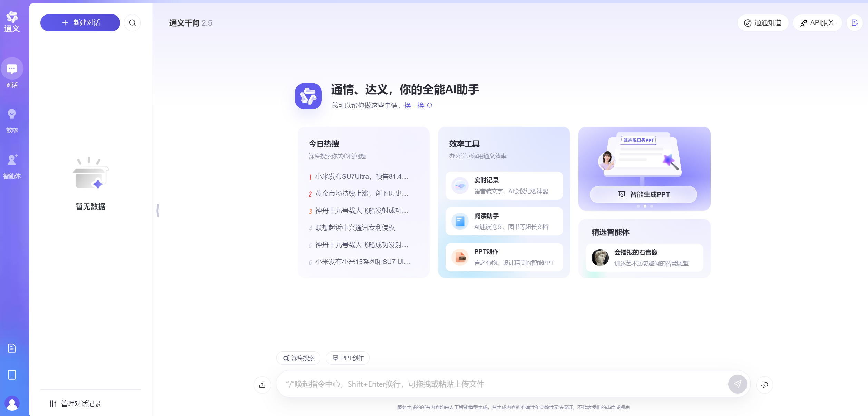Open the 对话 chat sidebar icon
The height and width of the screenshot is (416, 868).
coord(12,69)
